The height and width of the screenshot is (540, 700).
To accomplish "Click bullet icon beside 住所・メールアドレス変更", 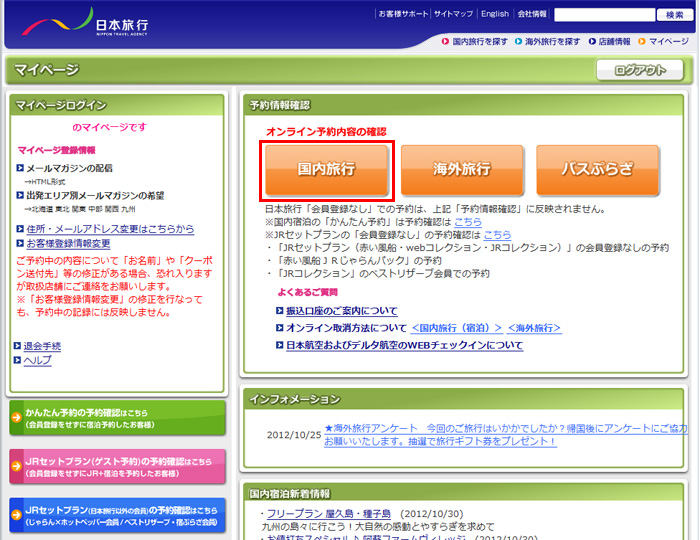I will click(20, 229).
